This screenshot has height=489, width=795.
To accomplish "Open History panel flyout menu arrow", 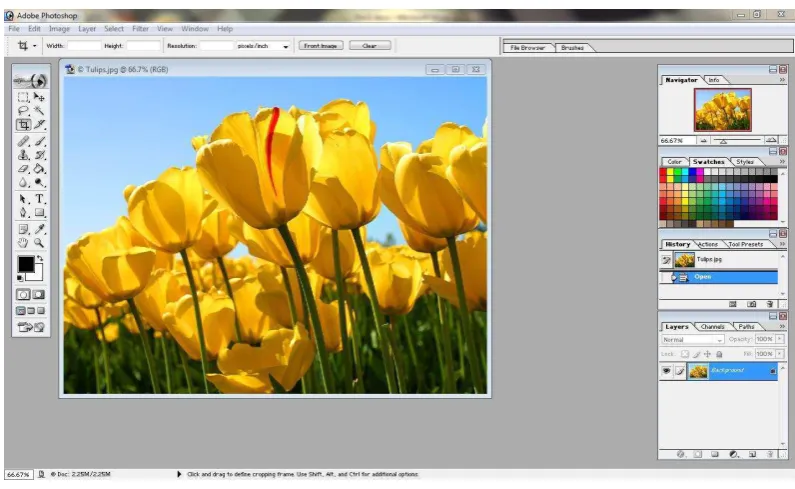I will 782,244.
